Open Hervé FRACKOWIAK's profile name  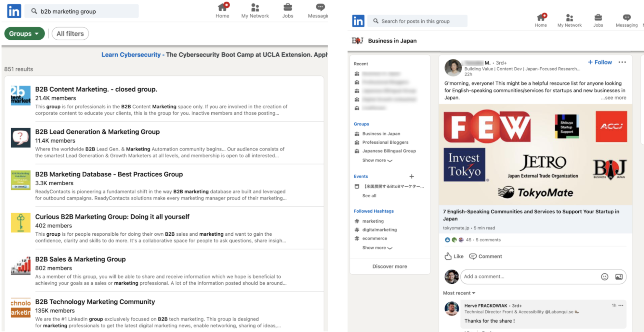(485, 306)
